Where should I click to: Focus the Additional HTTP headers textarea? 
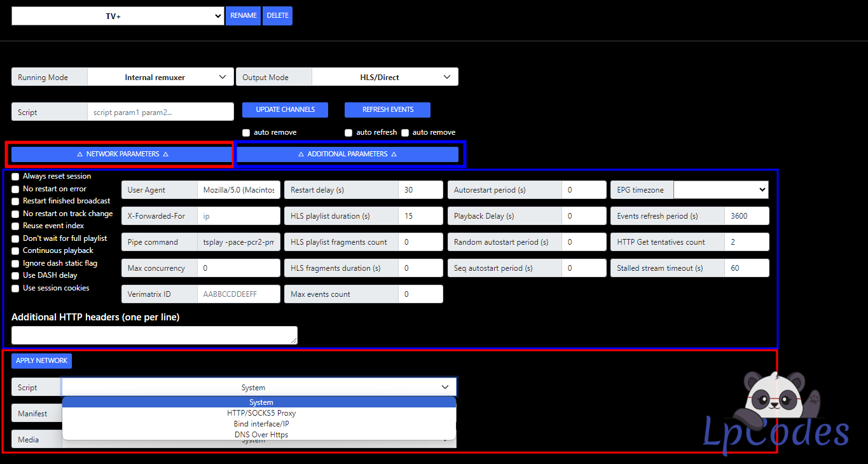tap(154, 335)
